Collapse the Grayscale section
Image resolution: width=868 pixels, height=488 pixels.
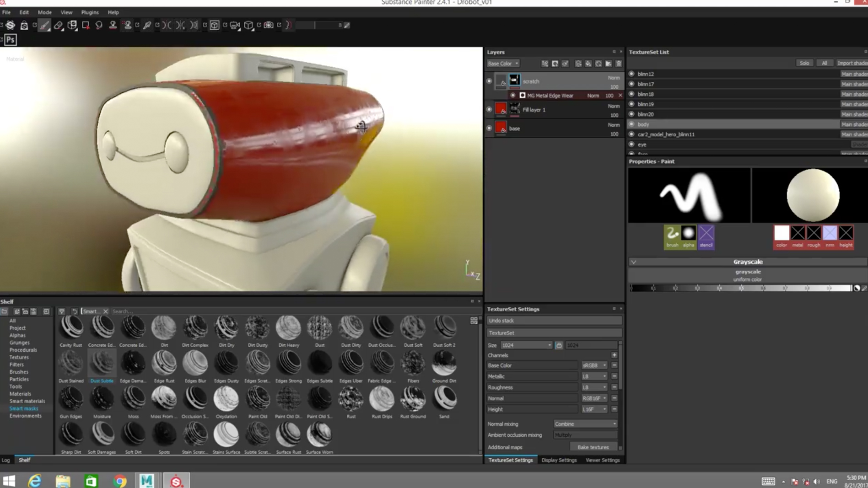(x=634, y=262)
